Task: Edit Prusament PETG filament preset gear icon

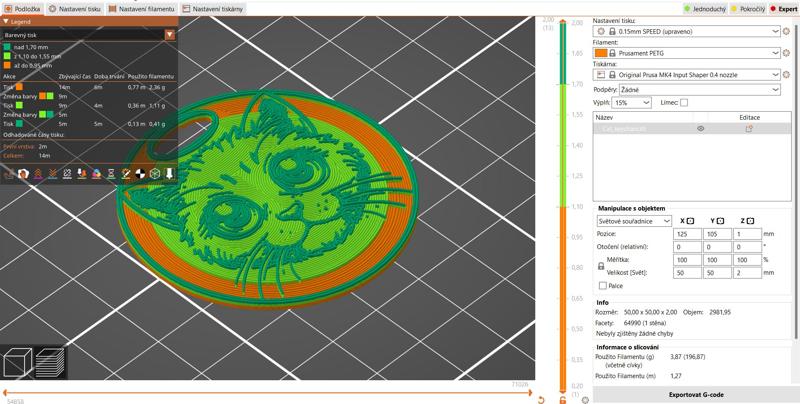Action: tap(786, 53)
